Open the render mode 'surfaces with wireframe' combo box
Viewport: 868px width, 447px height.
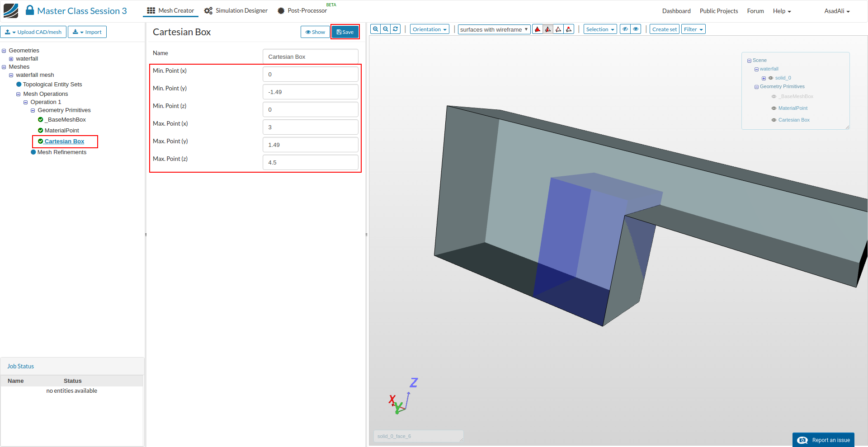494,29
